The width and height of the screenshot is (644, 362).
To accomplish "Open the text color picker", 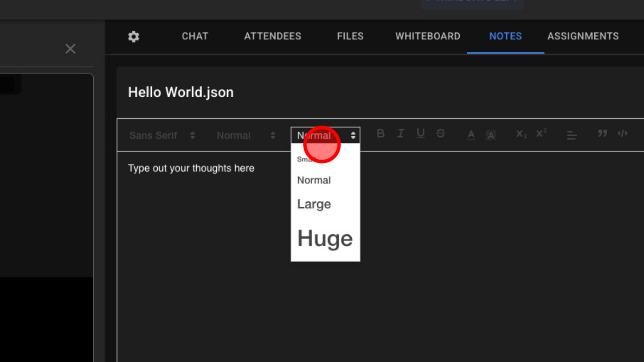I will tap(471, 134).
